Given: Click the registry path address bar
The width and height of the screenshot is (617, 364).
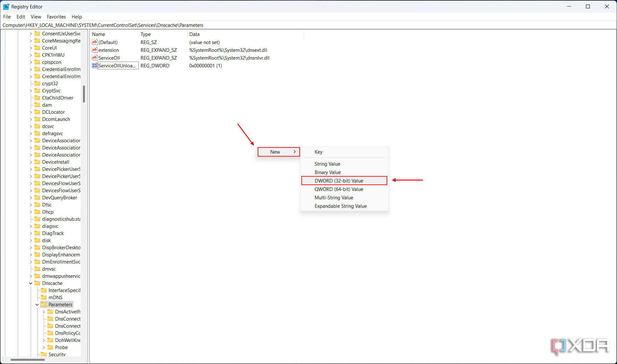Looking at the screenshot, I should pos(308,25).
